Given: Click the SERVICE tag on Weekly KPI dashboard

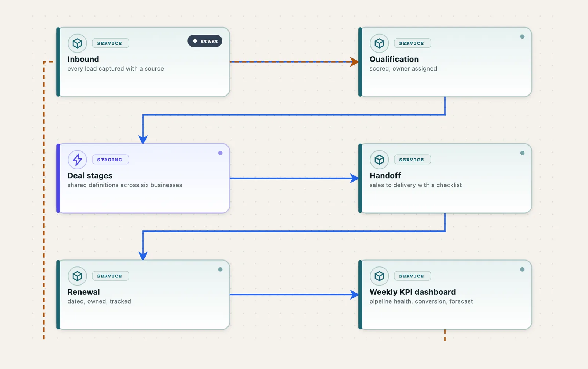Looking at the screenshot, I should [x=412, y=276].
